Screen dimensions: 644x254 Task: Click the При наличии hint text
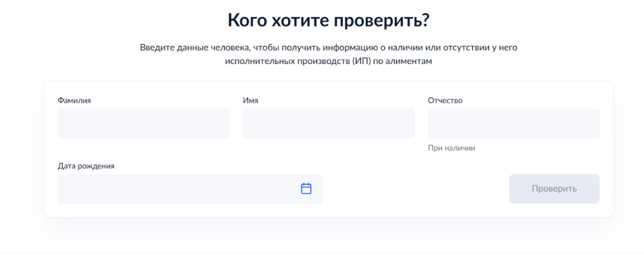[x=452, y=148]
